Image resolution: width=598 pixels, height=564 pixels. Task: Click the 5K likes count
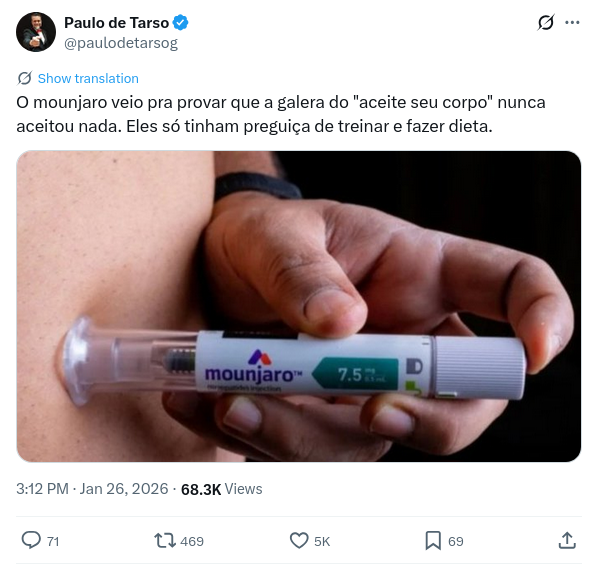pos(322,542)
